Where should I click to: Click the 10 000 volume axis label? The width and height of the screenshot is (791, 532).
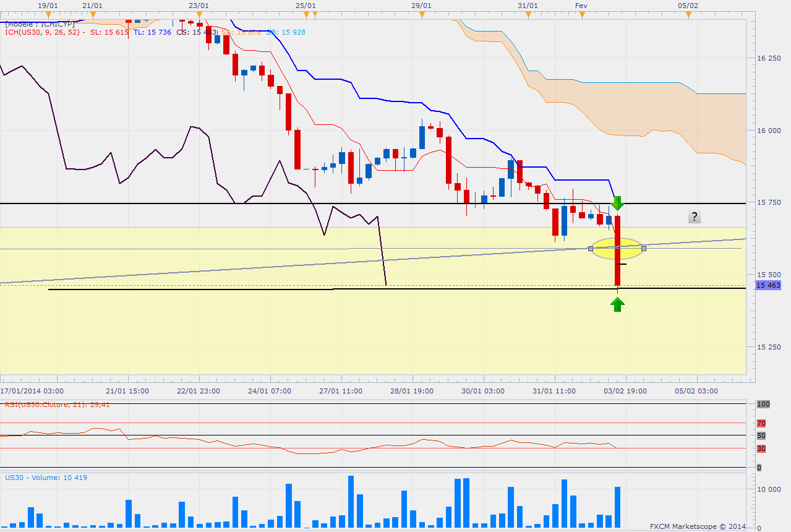tap(769, 489)
